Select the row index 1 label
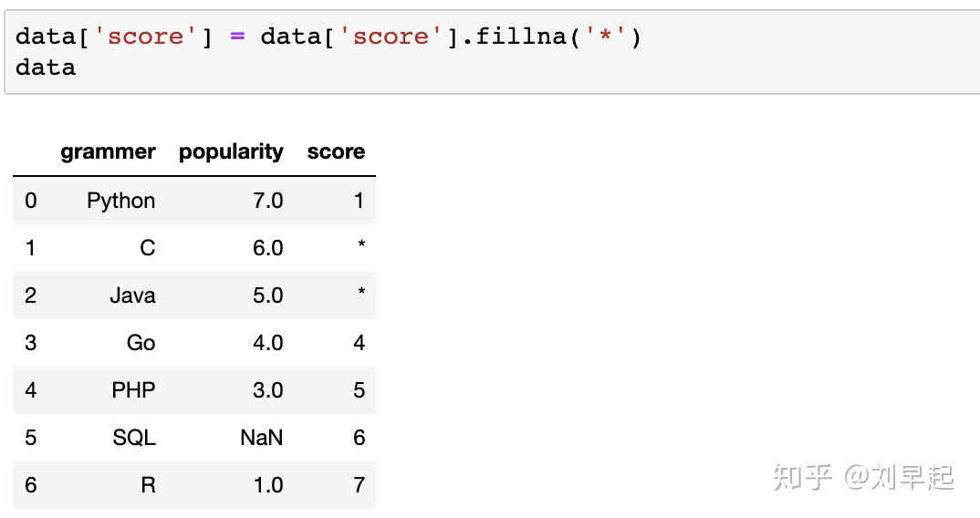This screenshot has height=518, width=980. pos(30,248)
